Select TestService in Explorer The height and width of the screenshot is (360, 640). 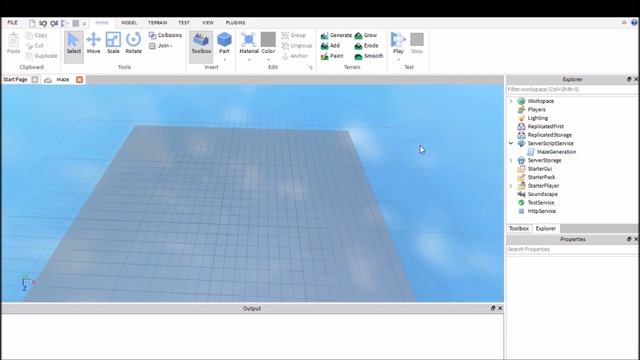(540, 203)
